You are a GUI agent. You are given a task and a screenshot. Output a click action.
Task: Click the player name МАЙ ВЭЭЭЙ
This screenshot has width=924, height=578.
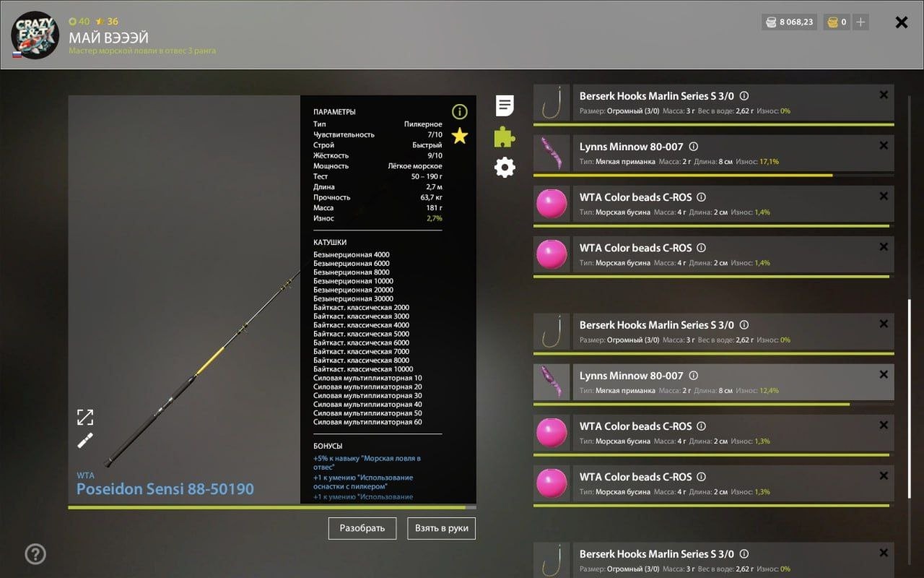[109, 37]
